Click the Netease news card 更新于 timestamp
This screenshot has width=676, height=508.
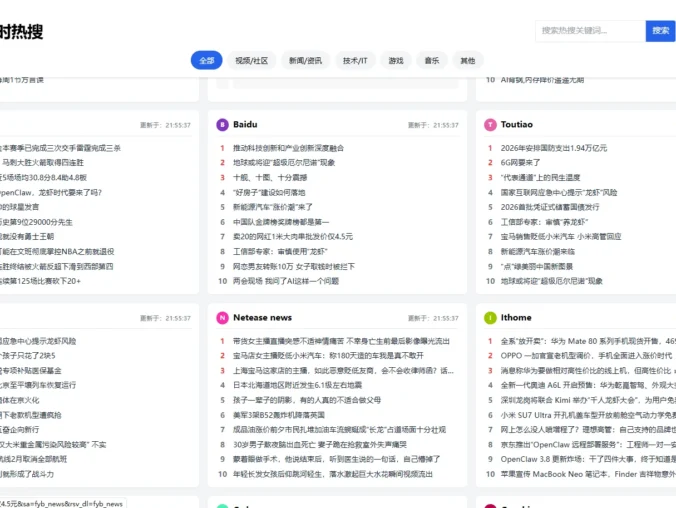coord(433,318)
